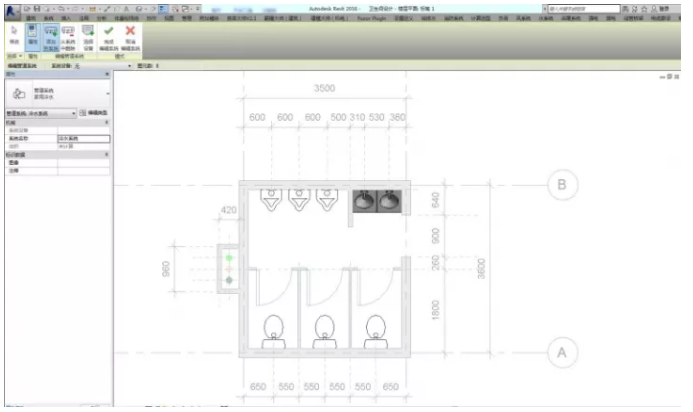Open the Architecture ribbon tab
The image size is (693, 412).
30,18
